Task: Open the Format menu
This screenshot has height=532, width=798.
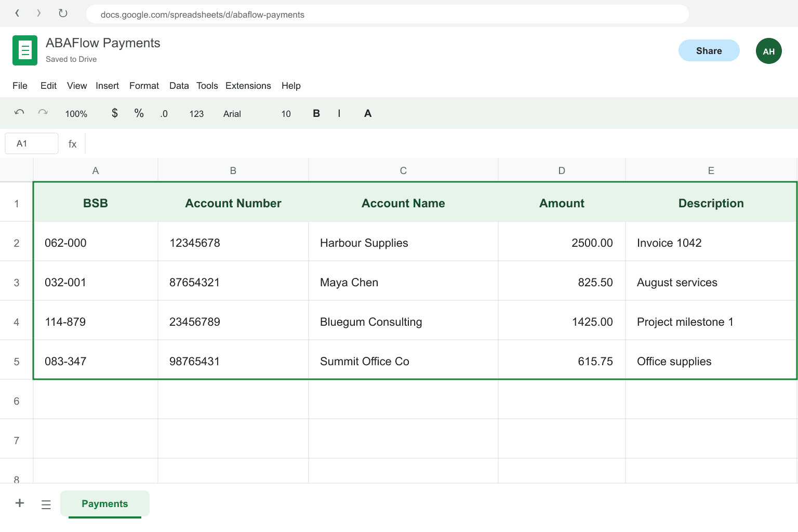Action: (x=144, y=86)
